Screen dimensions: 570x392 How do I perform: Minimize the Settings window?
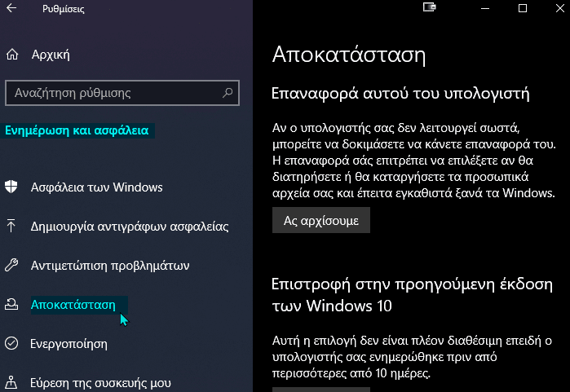click(485, 8)
